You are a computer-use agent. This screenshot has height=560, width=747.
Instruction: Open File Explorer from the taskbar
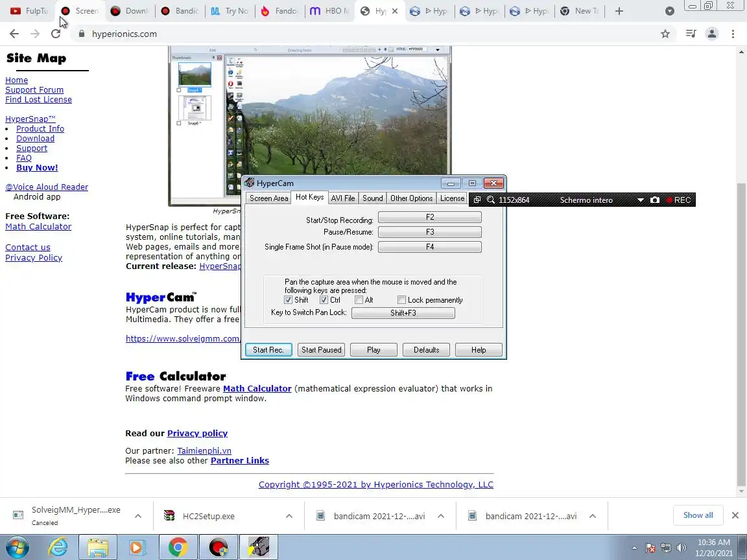pyautogui.click(x=98, y=547)
